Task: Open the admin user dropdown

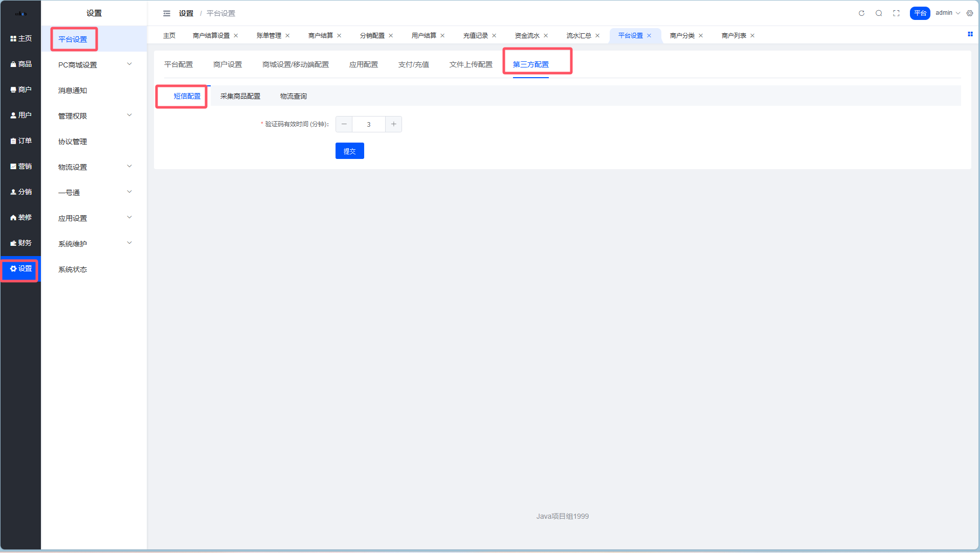Action: (x=947, y=13)
